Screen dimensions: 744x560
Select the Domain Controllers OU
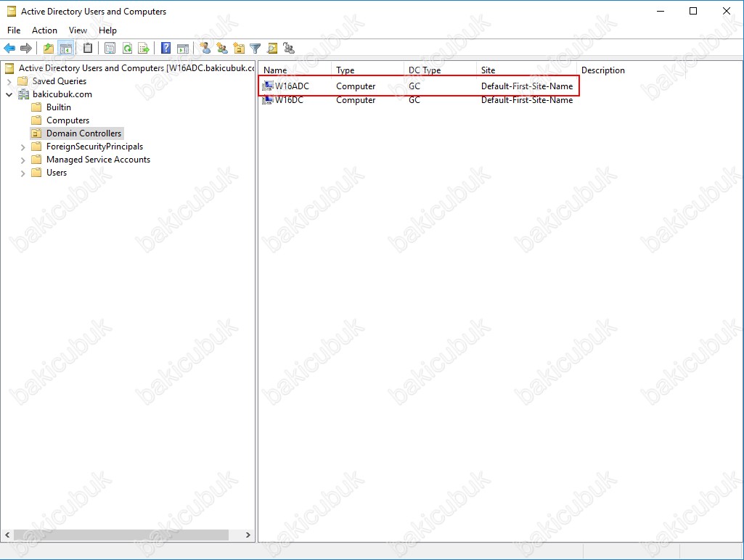pyautogui.click(x=84, y=133)
